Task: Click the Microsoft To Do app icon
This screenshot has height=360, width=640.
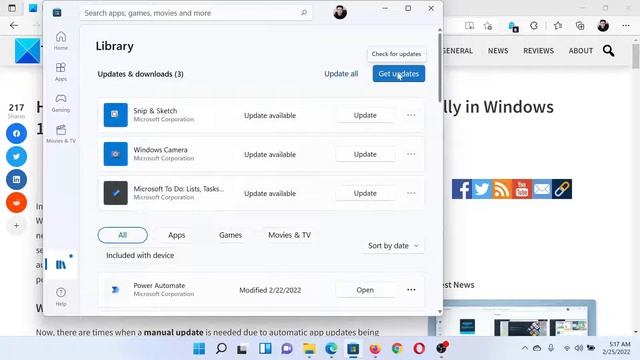Action: tap(116, 193)
